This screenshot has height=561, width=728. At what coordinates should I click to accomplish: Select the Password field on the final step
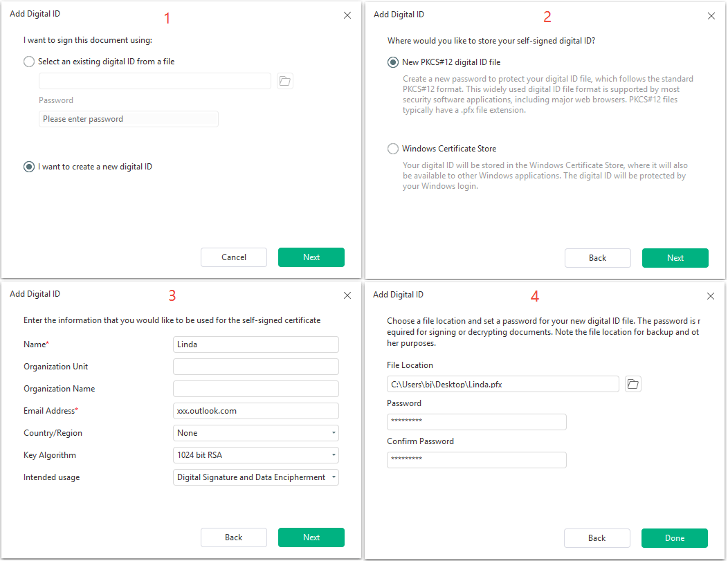tap(476, 421)
